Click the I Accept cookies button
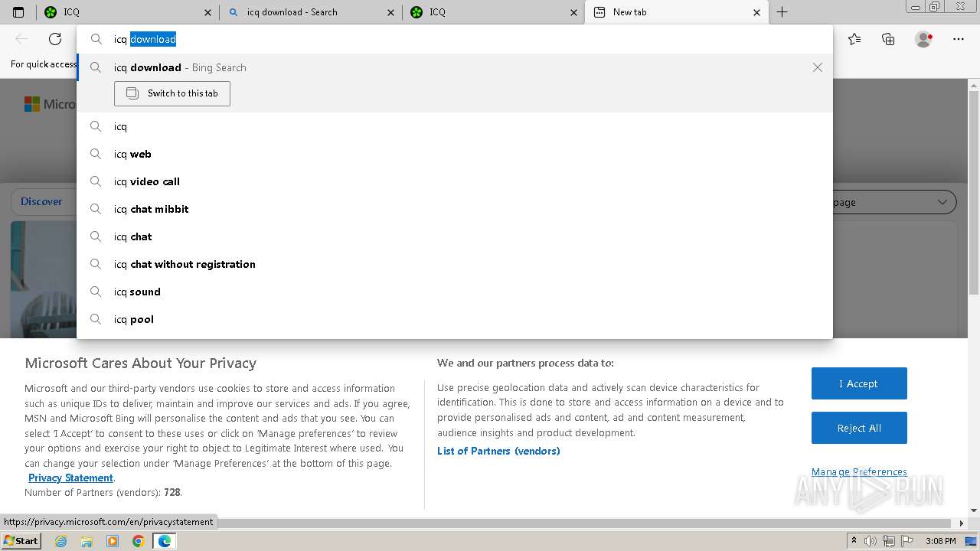 pyautogui.click(x=859, y=383)
